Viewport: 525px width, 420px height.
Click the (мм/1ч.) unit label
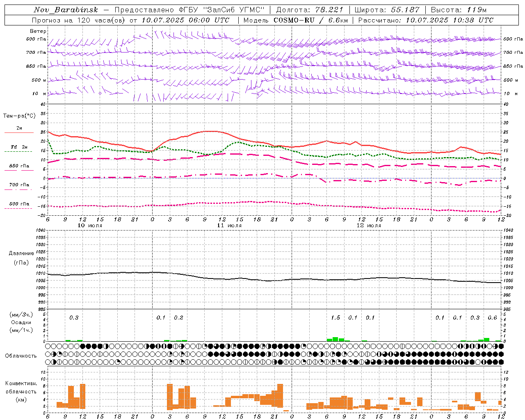coord(21,330)
